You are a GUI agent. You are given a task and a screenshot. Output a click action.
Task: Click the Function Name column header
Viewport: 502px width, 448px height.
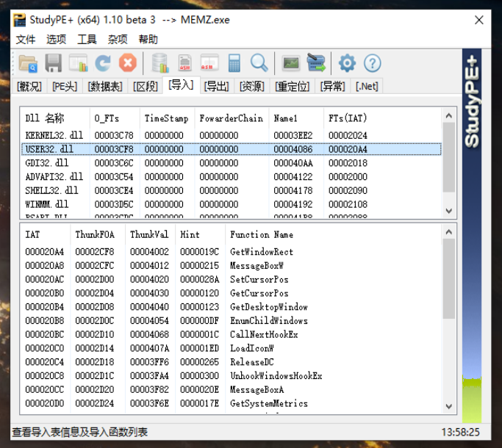click(x=262, y=234)
